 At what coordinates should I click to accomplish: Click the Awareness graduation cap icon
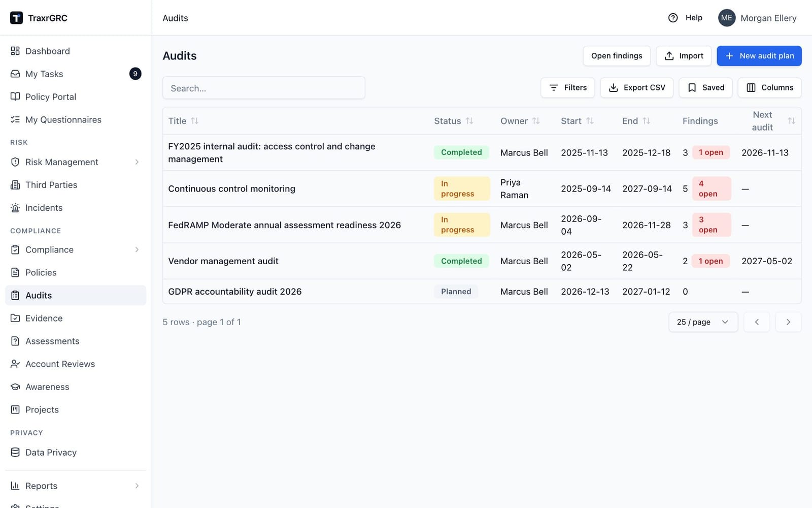coord(15,387)
